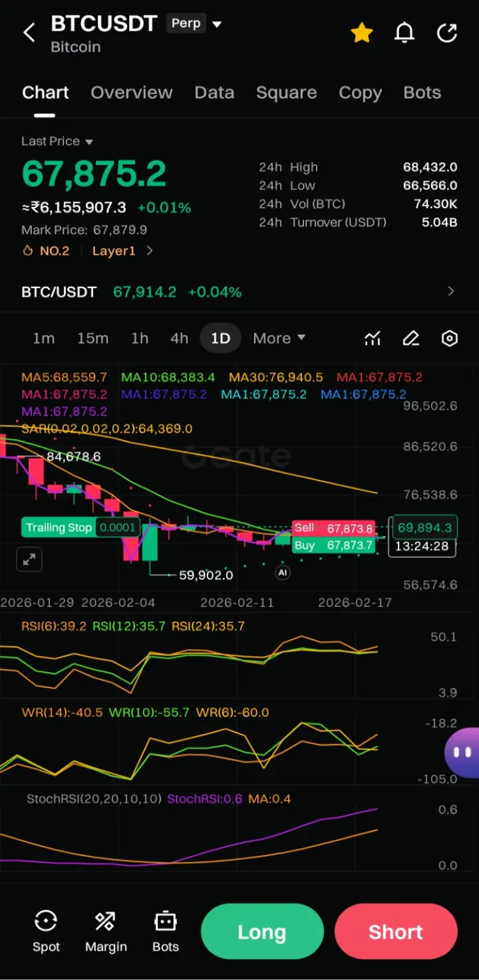Open chart settings hexagon icon
The height and width of the screenshot is (980, 479).
(450, 339)
